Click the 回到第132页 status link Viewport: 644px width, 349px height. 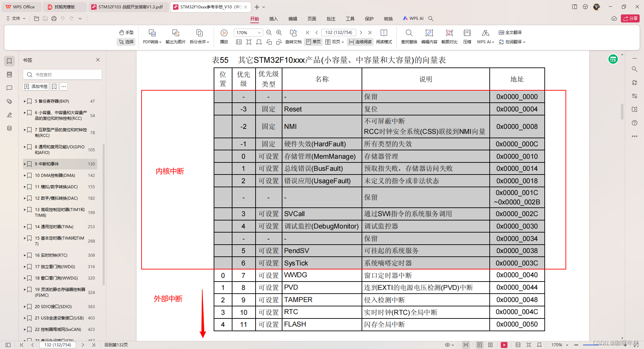(x=116, y=345)
